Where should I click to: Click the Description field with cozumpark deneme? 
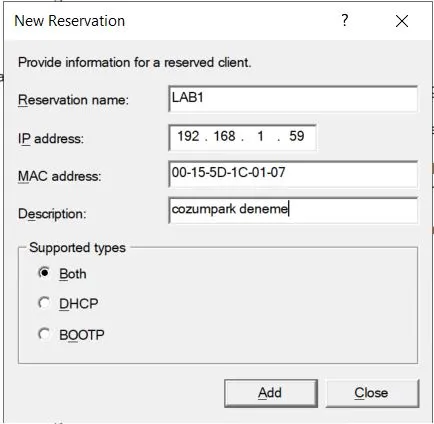[293, 210]
